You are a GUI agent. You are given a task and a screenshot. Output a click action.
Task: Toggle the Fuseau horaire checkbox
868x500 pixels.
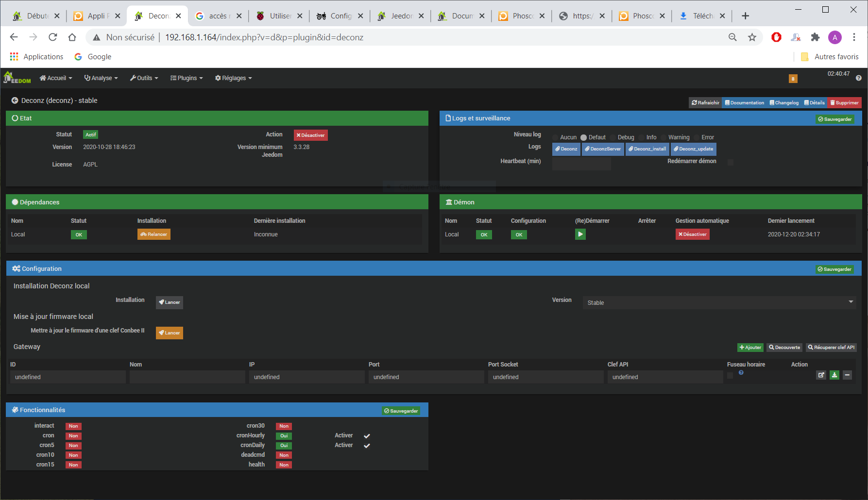coord(730,375)
